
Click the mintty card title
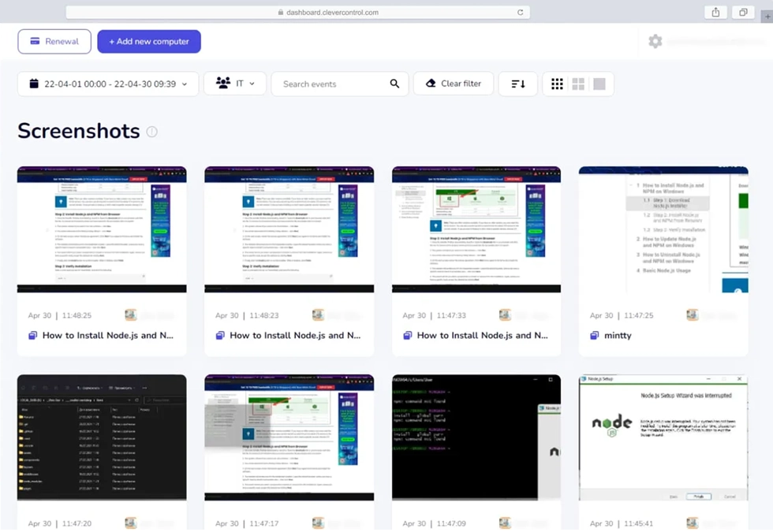(618, 336)
